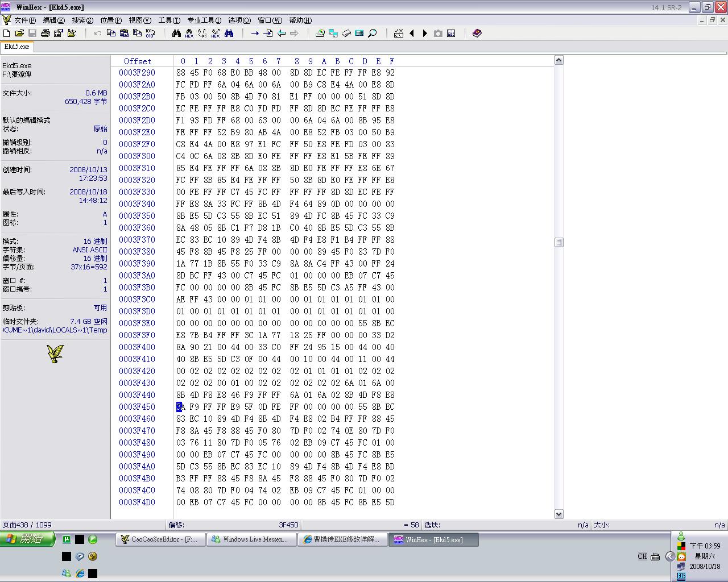The image size is (728, 582).
Task: Click the blue Back navigation arrow
Action: pyautogui.click(x=282, y=34)
